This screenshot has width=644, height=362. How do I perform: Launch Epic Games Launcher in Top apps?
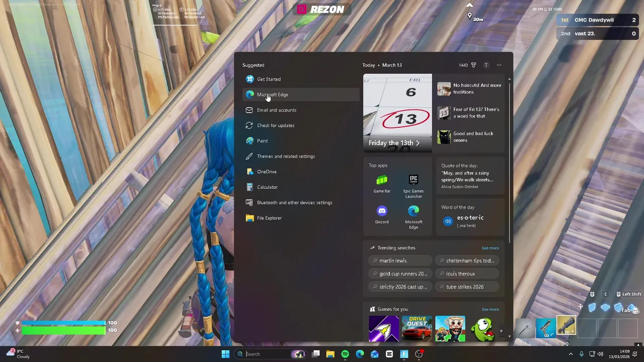(x=414, y=187)
